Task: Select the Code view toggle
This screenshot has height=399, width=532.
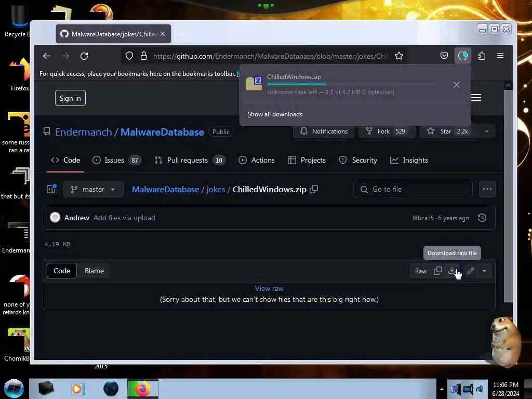Action: [62, 271]
